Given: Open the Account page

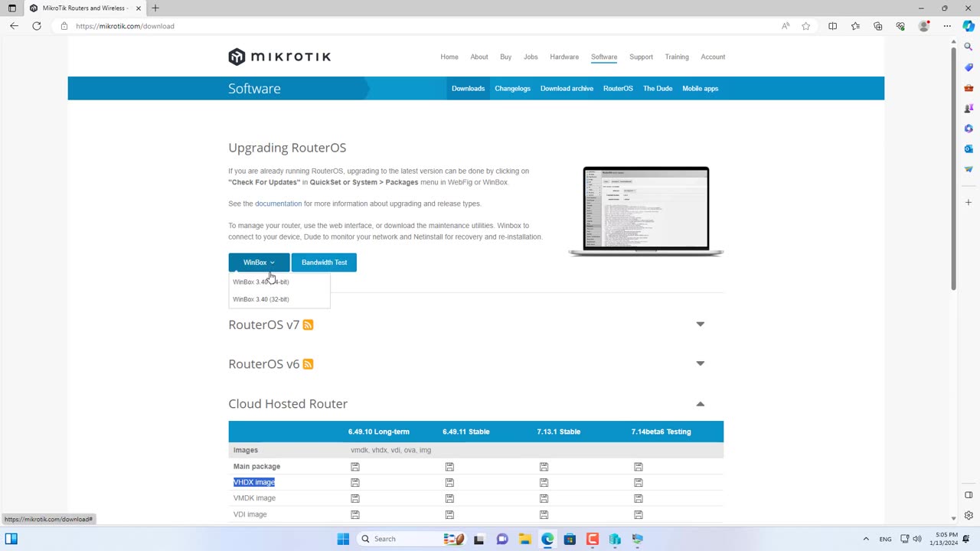Looking at the screenshot, I should (x=713, y=57).
